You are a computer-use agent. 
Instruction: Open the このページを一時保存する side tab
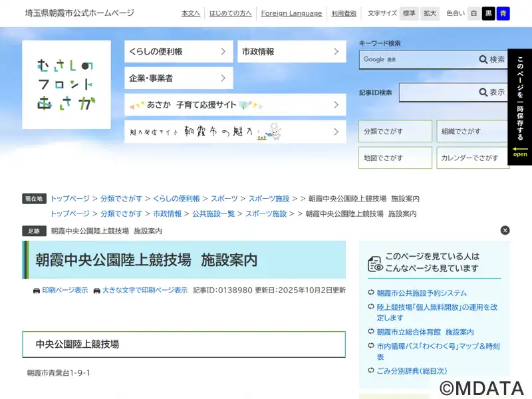[x=519, y=106]
